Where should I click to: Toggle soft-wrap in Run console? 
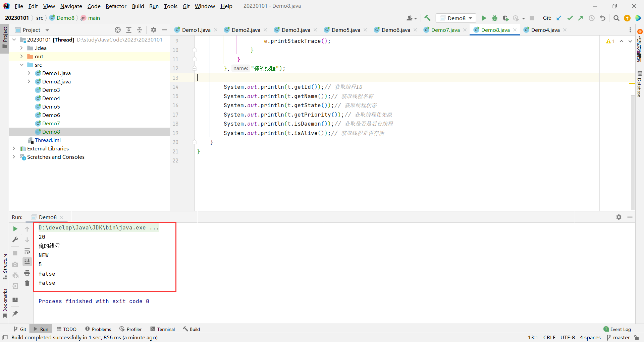coord(27,251)
